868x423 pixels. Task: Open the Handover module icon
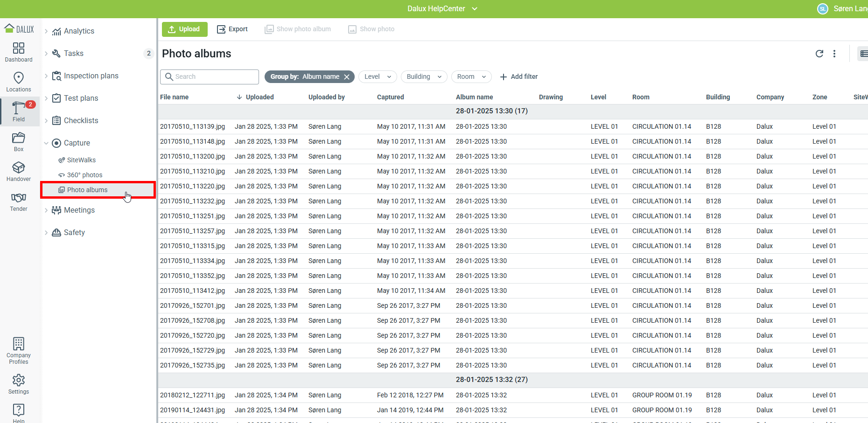(x=19, y=168)
